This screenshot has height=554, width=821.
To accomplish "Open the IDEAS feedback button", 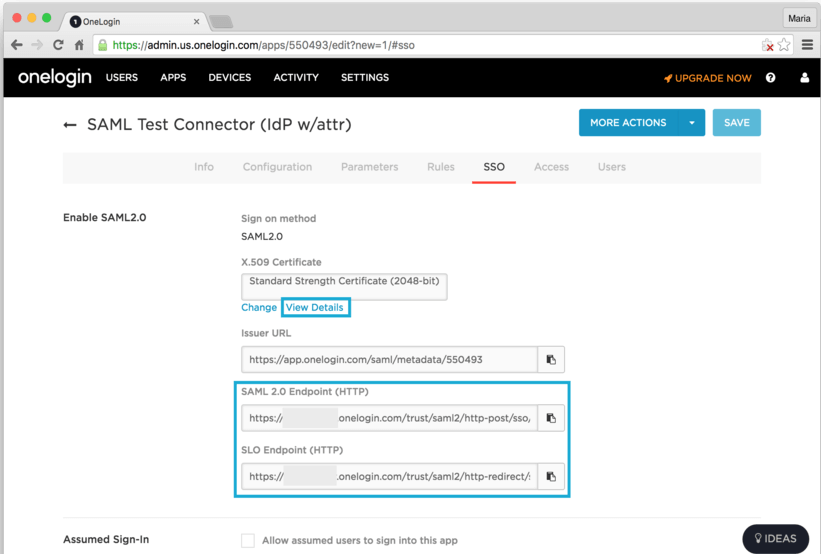I will click(x=775, y=539).
